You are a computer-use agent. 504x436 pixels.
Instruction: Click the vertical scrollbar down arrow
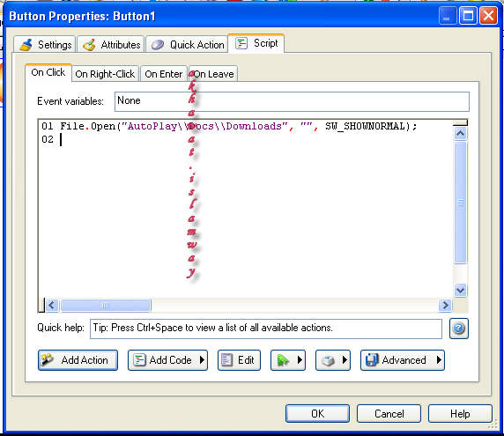460,291
